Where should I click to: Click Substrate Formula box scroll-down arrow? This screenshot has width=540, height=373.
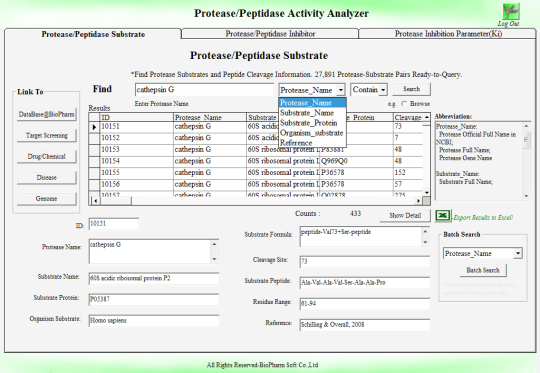[425, 242]
